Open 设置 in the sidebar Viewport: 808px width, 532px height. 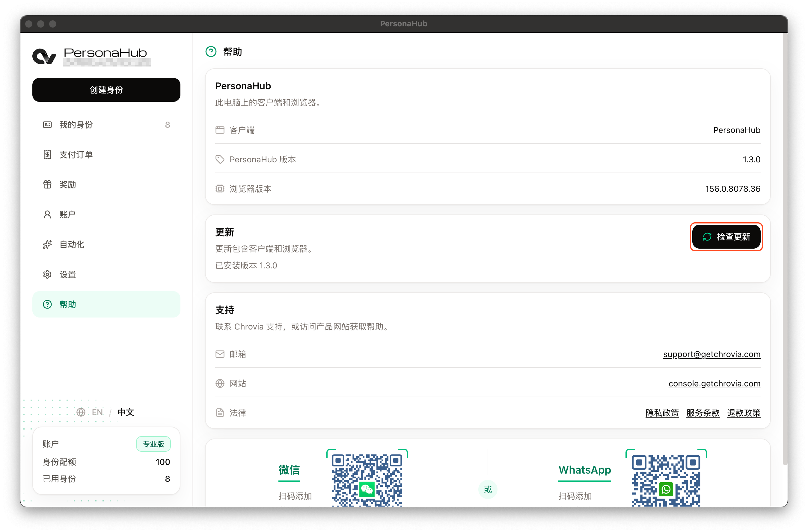coord(106,274)
